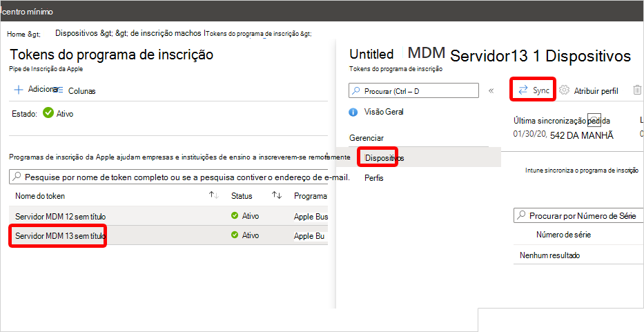Sort by Nome do token arrows
The height and width of the screenshot is (332, 644).
pos(213,195)
